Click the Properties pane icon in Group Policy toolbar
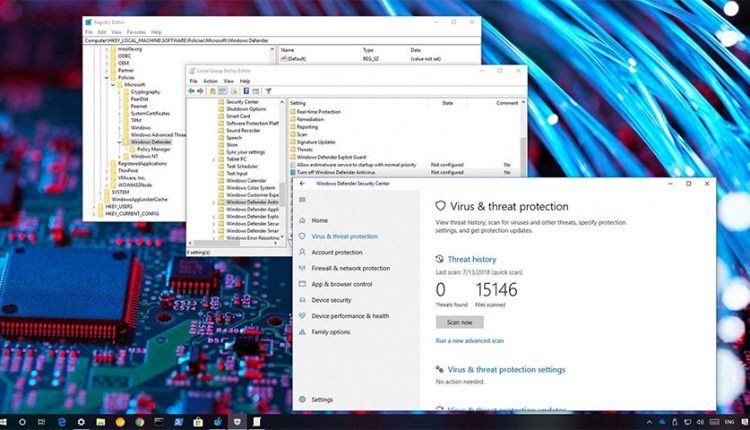750x430 pixels. tap(256, 91)
